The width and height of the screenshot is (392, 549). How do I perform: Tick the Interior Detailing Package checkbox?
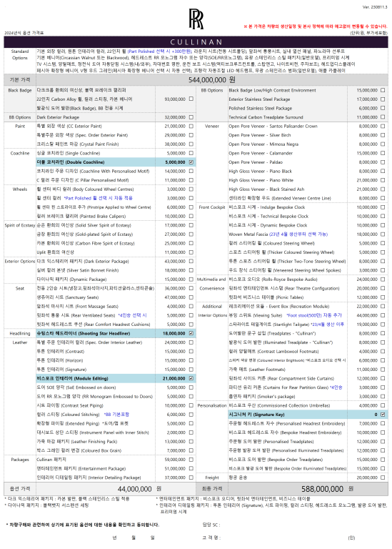tap(191, 478)
